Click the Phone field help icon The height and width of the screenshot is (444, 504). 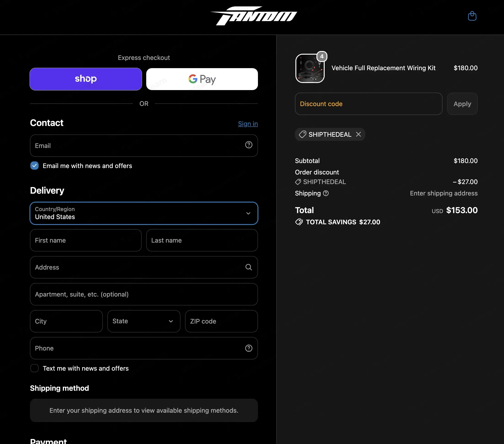coord(249,348)
